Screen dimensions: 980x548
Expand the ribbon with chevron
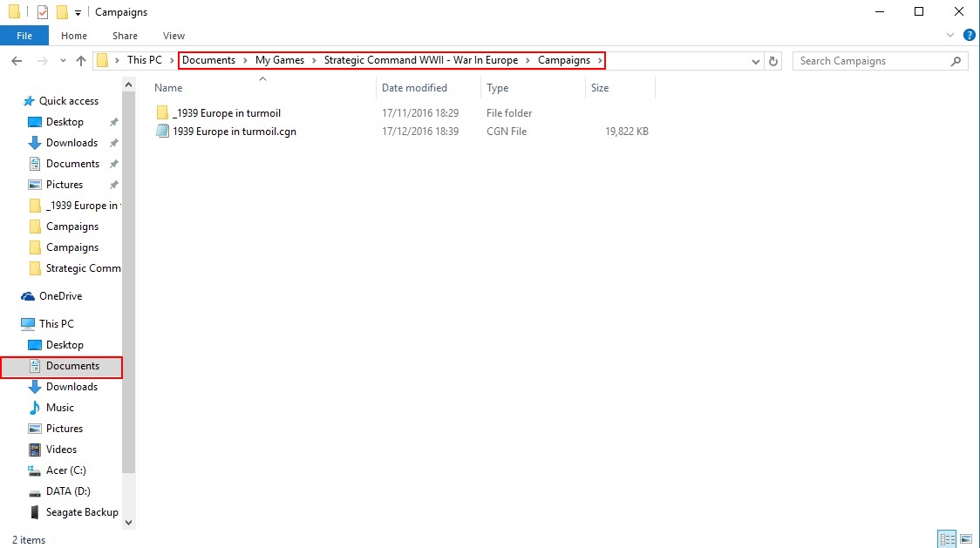point(950,36)
